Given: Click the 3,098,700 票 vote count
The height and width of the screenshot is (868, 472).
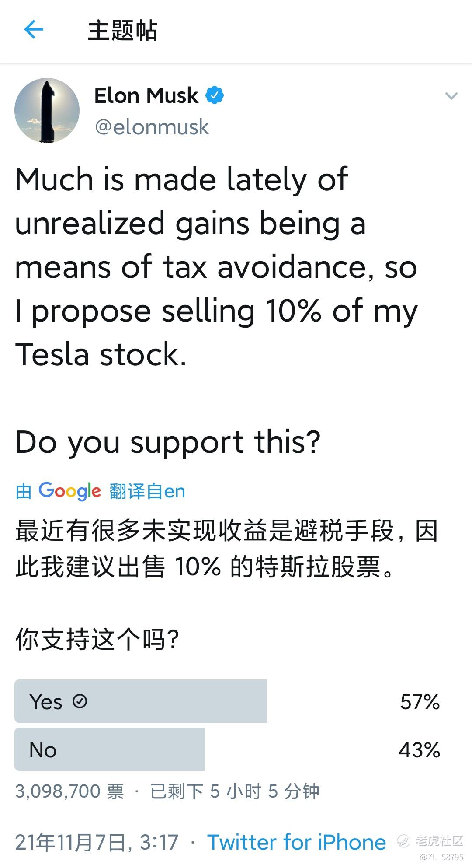Looking at the screenshot, I should (69, 791).
